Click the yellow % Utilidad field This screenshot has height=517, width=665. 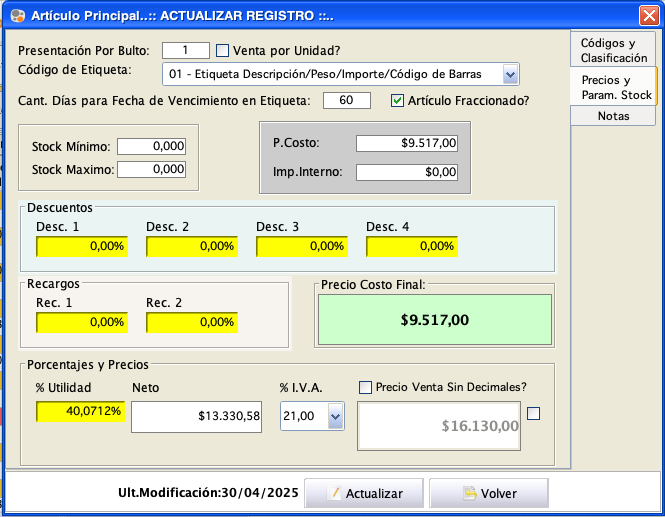(81, 411)
